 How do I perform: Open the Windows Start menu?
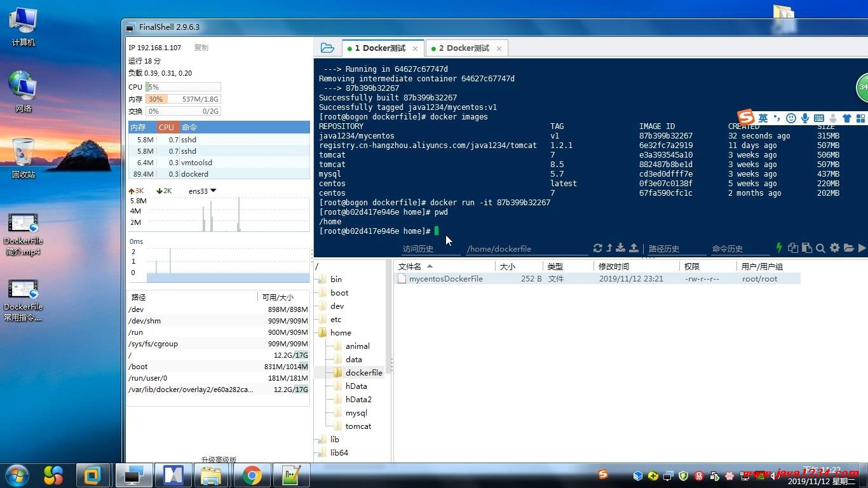click(x=17, y=475)
